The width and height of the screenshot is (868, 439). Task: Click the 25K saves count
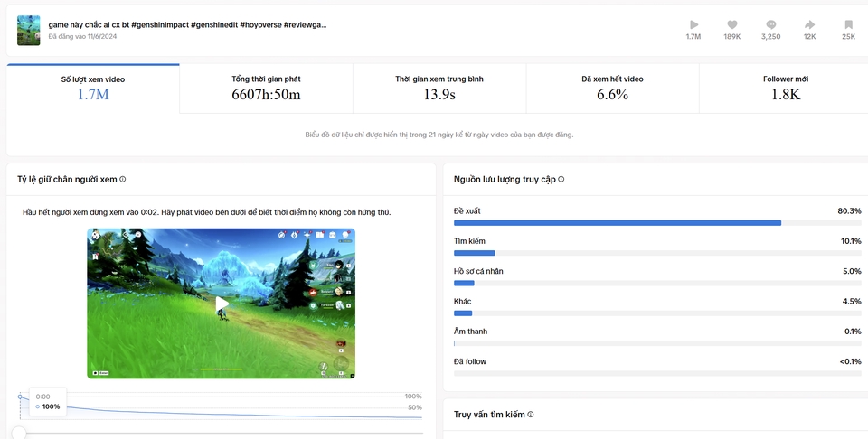pyautogui.click(x=849, y=36)
